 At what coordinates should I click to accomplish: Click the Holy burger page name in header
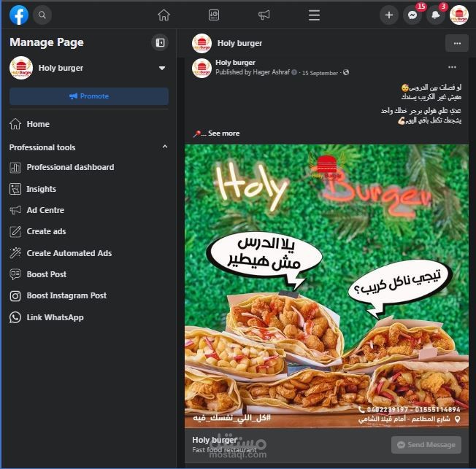(239, 43)
